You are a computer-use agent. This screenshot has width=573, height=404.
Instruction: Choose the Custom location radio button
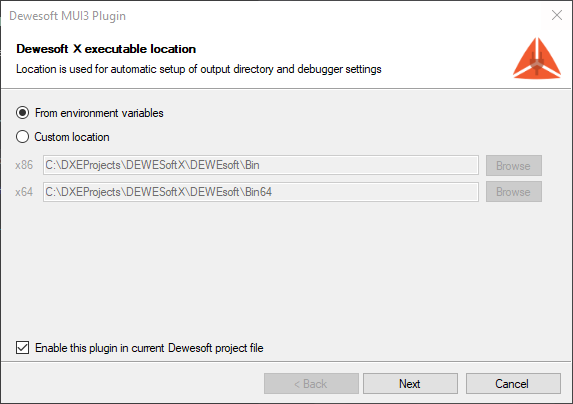pyautogui.click(x=22, y=137)
